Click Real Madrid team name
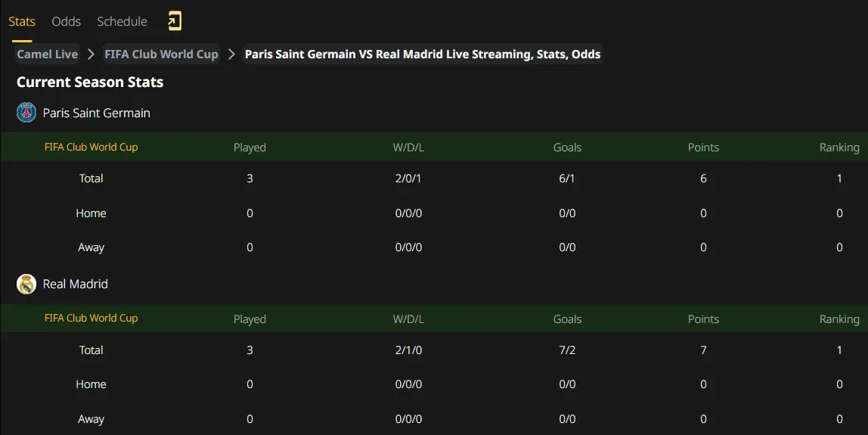This screenshot has width=868, height=435. point(76,284)
